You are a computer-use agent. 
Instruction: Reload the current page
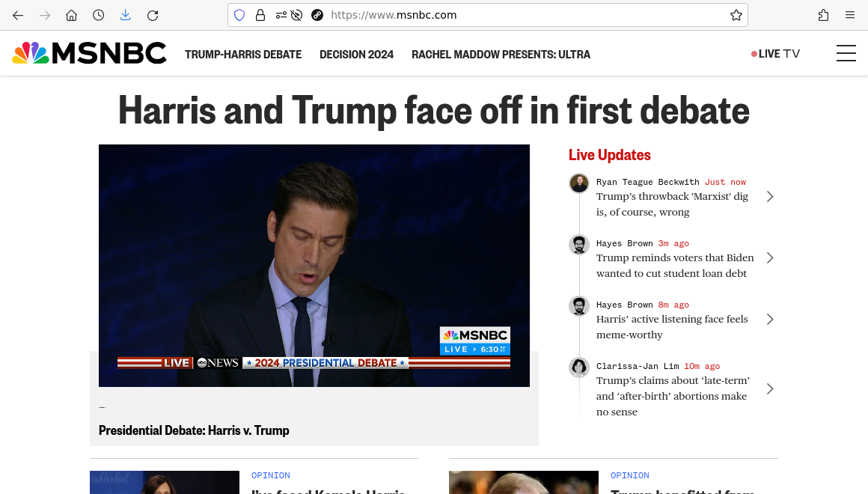click(x=153, y=15)
